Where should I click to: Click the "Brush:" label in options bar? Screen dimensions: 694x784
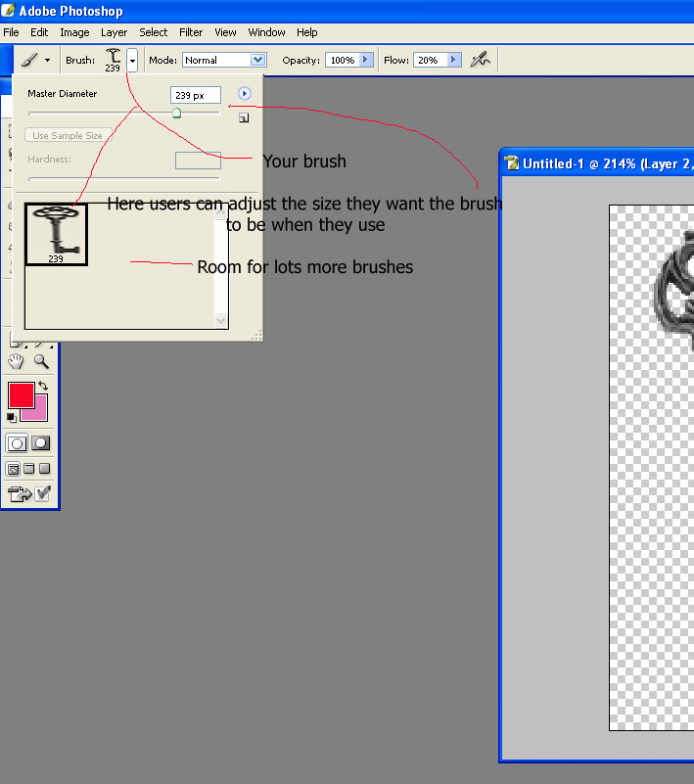coord(80,60)
